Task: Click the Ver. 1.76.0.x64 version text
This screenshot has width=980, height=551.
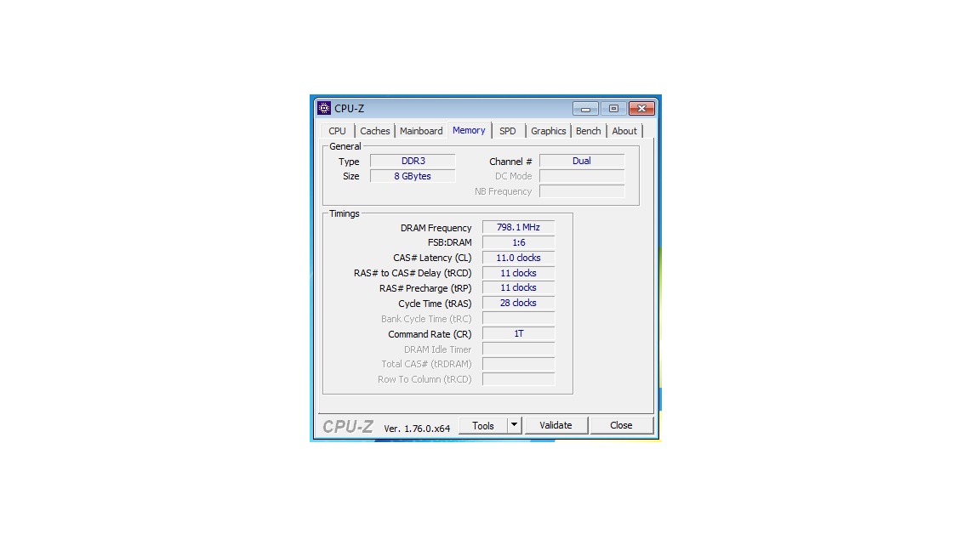Action: pyautogui.click(x=417, y=429)
